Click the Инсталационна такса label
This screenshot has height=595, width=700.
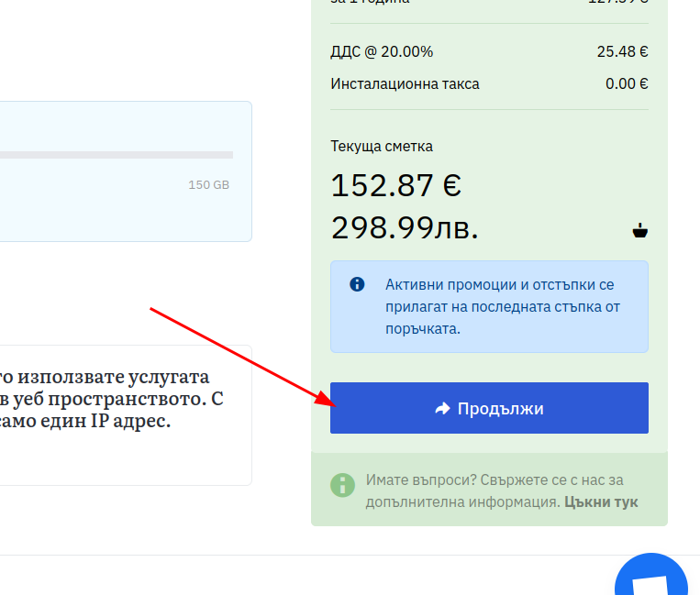point(405,84)
